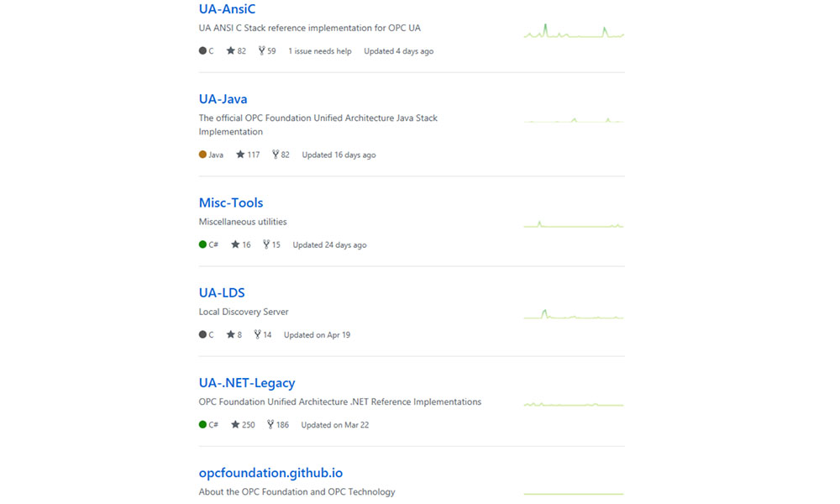The height and width of the screenshot is (504, 840).
Task: View UA-Java commit activity graph
Action: (x=574, y=120)
